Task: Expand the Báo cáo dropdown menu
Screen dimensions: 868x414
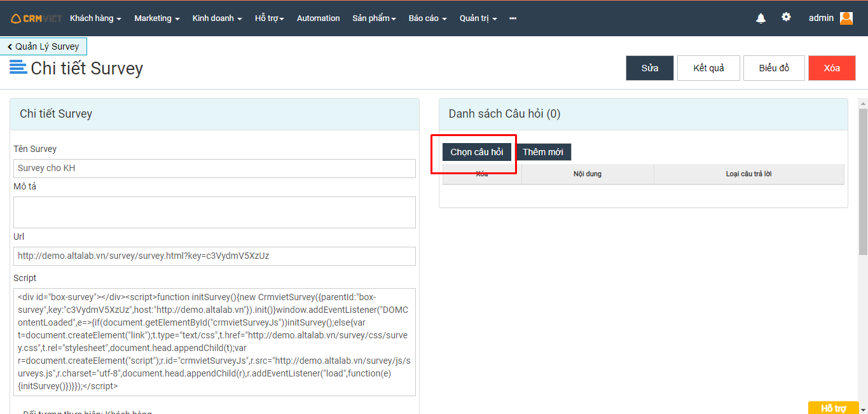Action: point(428,18)
